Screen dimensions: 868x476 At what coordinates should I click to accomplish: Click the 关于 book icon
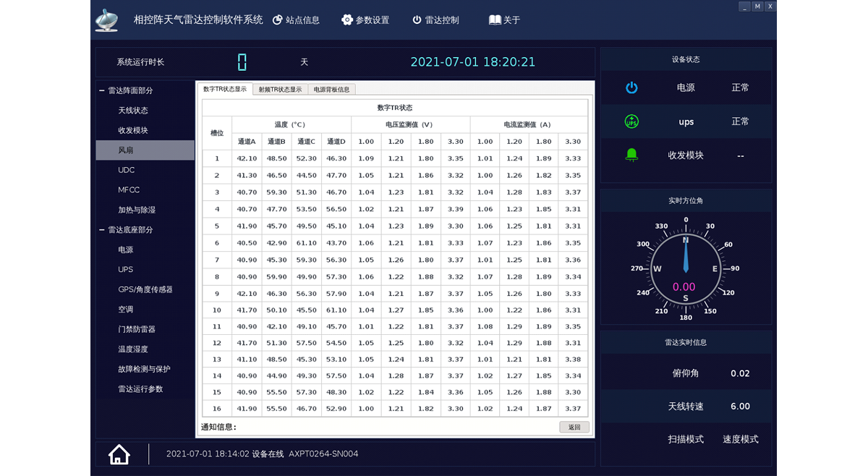(495, 20)
